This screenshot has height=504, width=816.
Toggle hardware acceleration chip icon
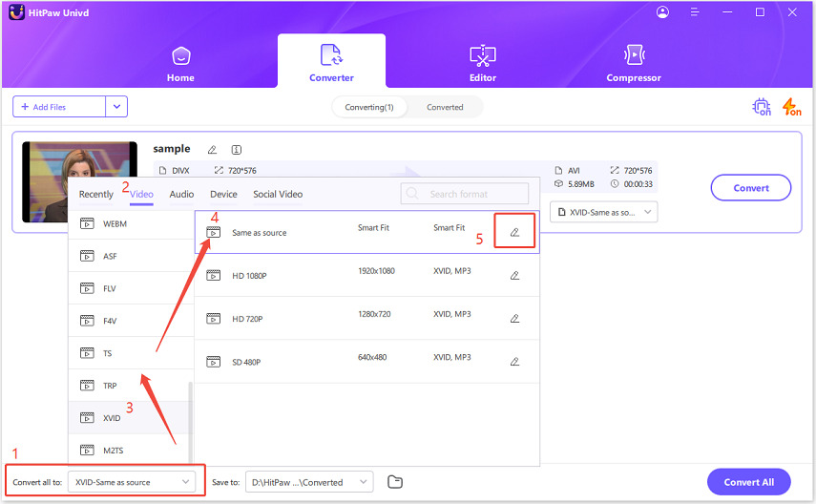(762, 107)
